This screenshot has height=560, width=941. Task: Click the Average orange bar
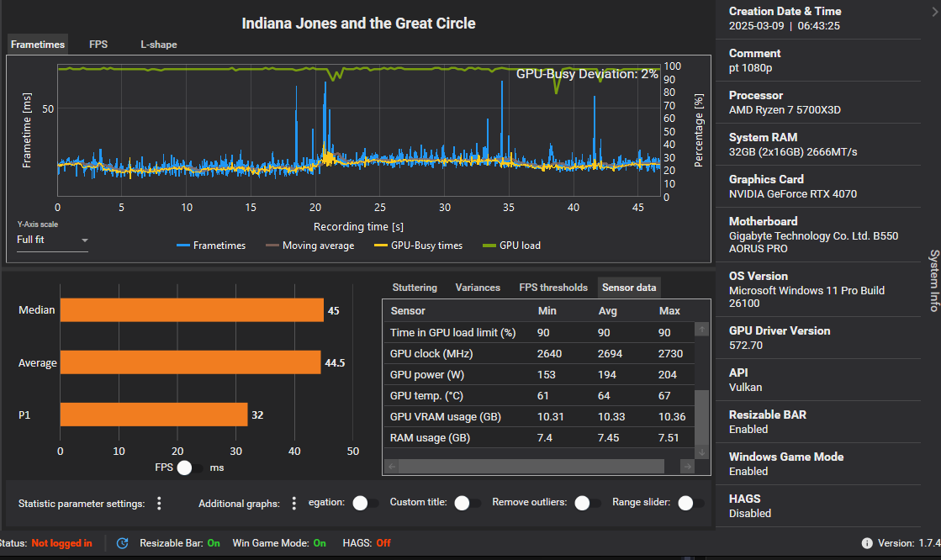[x=190, y=362]
